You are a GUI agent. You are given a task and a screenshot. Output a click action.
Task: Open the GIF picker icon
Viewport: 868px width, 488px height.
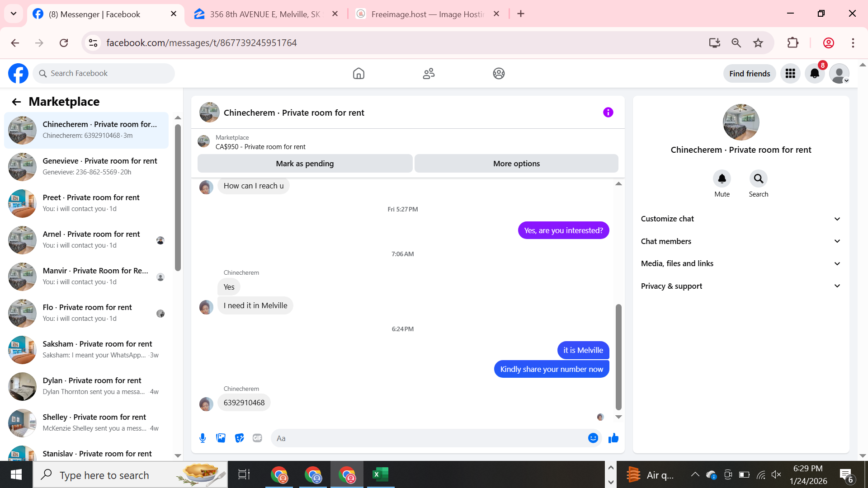(257, 438)
